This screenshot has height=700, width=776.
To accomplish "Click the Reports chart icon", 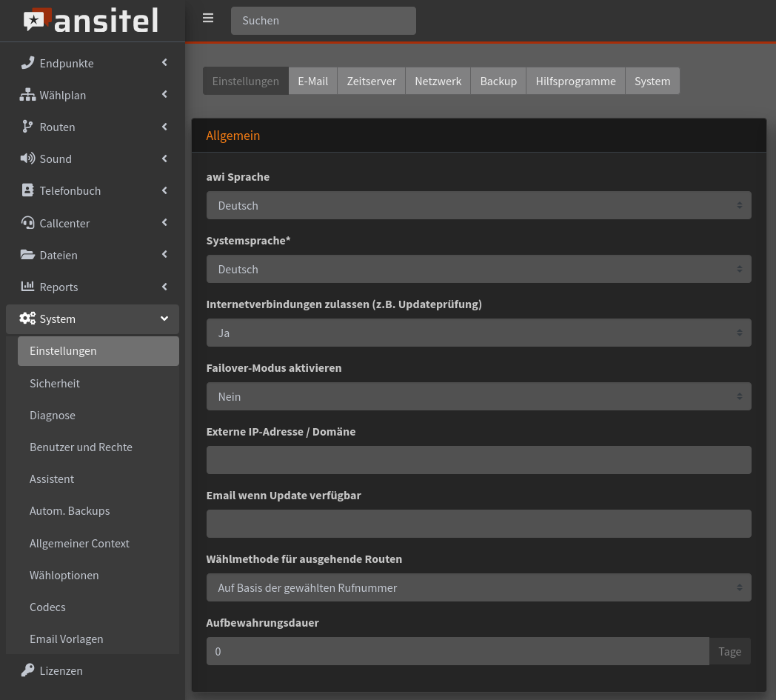I will pos(27,287).
